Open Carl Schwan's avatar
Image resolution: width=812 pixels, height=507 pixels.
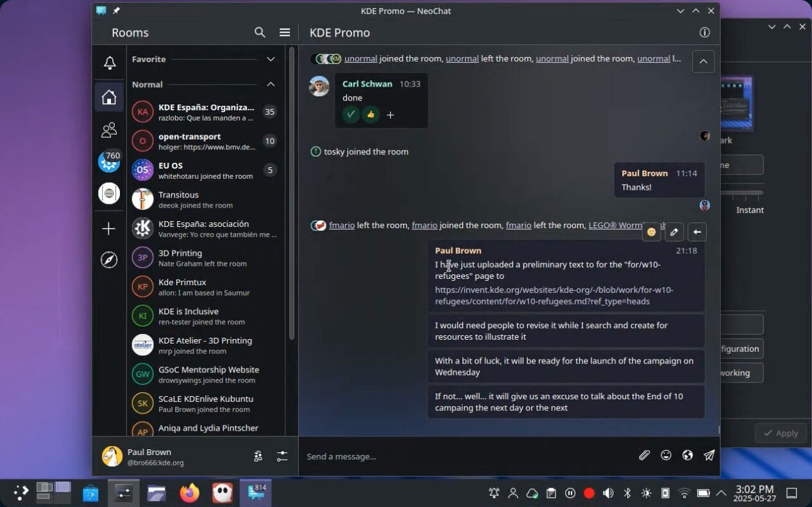point(319,86)
